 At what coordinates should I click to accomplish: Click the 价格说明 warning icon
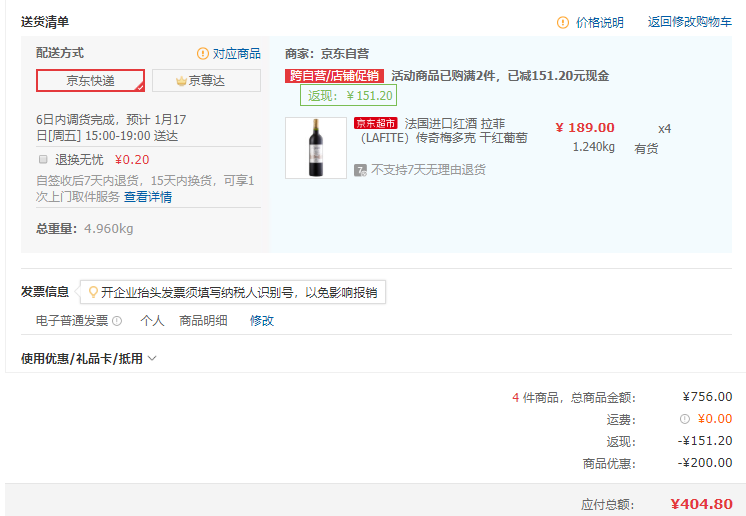pos(563,22)
